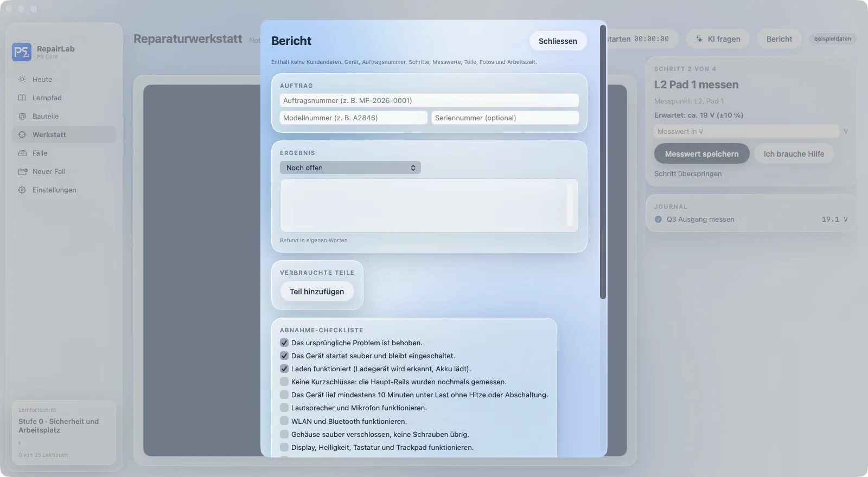Open Heute in the sidebar
The image size is (868, 477).
(64, 79)
